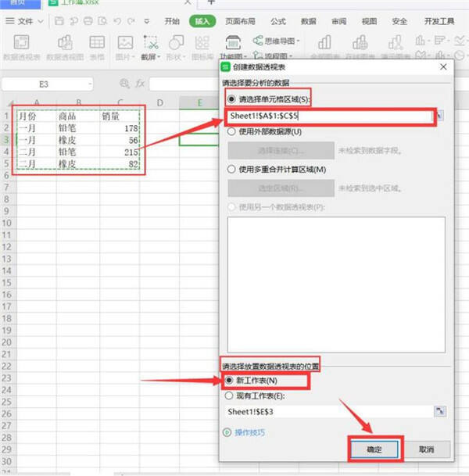Open the 公式 ribbon tab
469x476 pixels.
278,21
